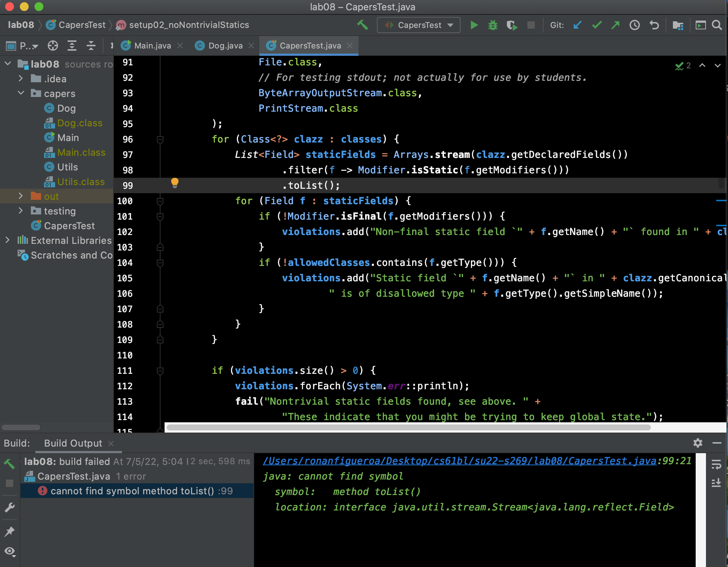Switch to the Main.java tab
The image size is (728, 567).
[152, 46]
